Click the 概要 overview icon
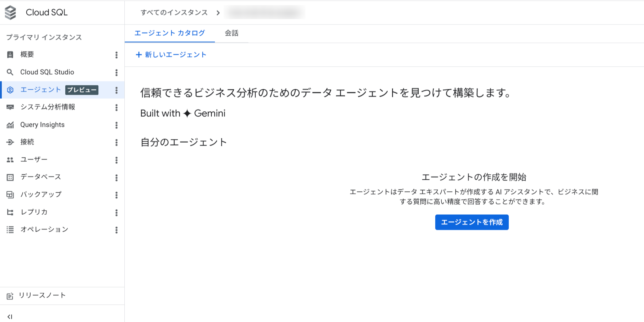The image size is (644, 322). point(10,55)
